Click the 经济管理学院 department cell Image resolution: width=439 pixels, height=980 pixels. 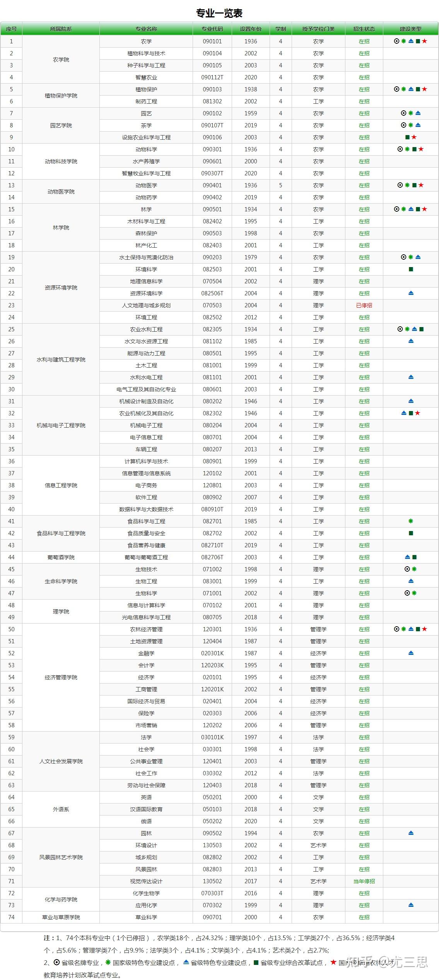click(x=61, y=677)
